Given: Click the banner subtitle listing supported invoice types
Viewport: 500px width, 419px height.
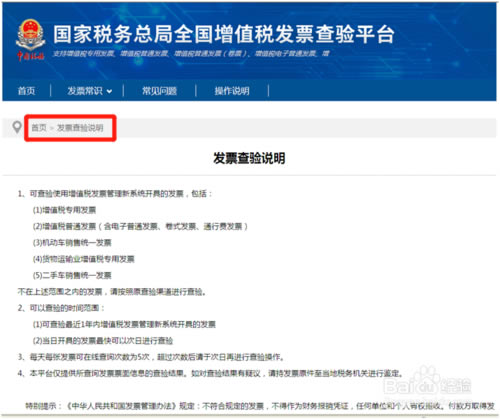Looking at the screenshot, I should [191, 53].
